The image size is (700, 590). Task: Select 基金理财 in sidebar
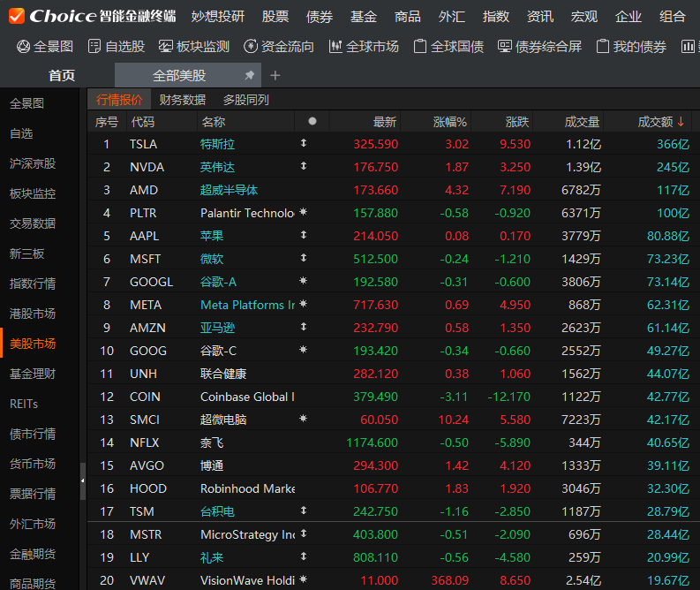tap(33, 374)
